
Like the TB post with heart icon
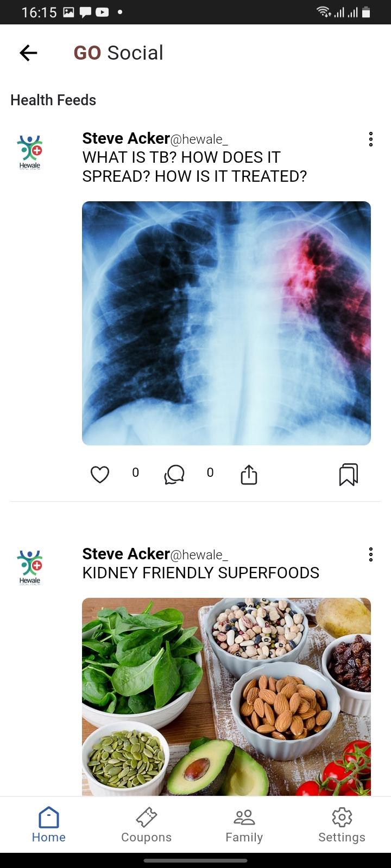pos(100,475)
